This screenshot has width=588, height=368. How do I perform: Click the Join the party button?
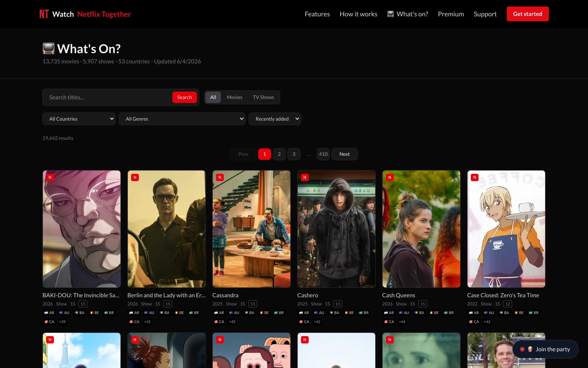coord(545,349)
